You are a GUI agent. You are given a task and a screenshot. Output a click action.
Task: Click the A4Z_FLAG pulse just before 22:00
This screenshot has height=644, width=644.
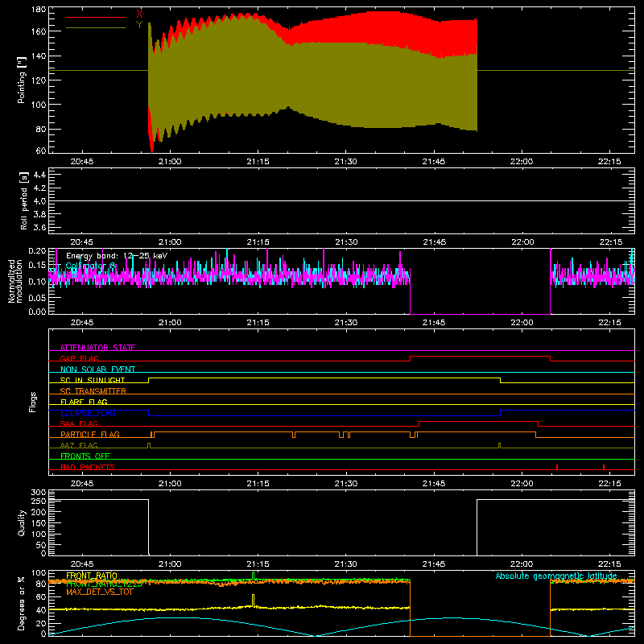click(499, 445)
